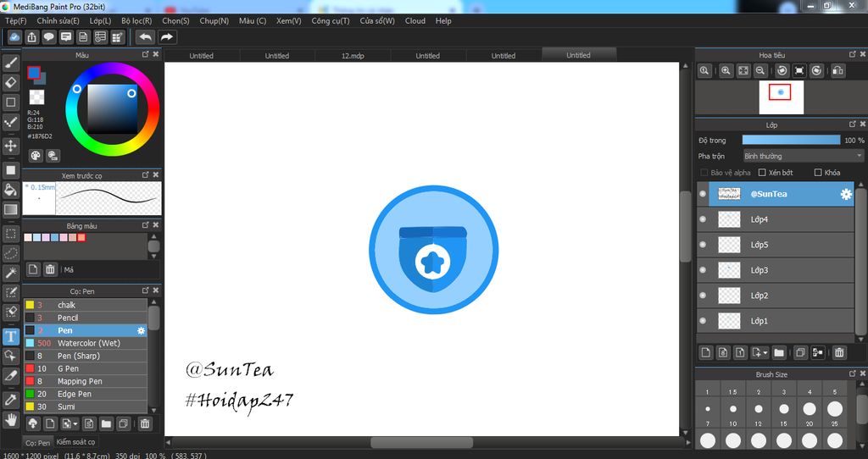Zoom in on the navigator panel
868x459 pixels.
point(726,71)
